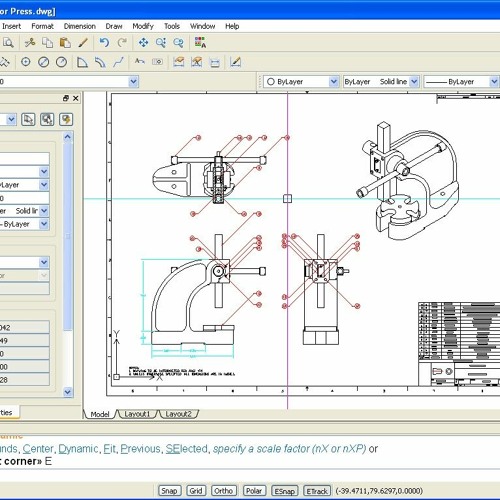Toggle Snap mode in status bar
This screenshot has height=500, width=500.
click(x=169, y=491)
